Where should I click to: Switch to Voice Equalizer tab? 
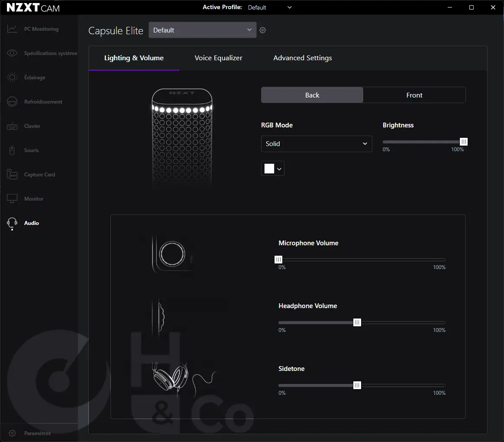tap(219, 58)
